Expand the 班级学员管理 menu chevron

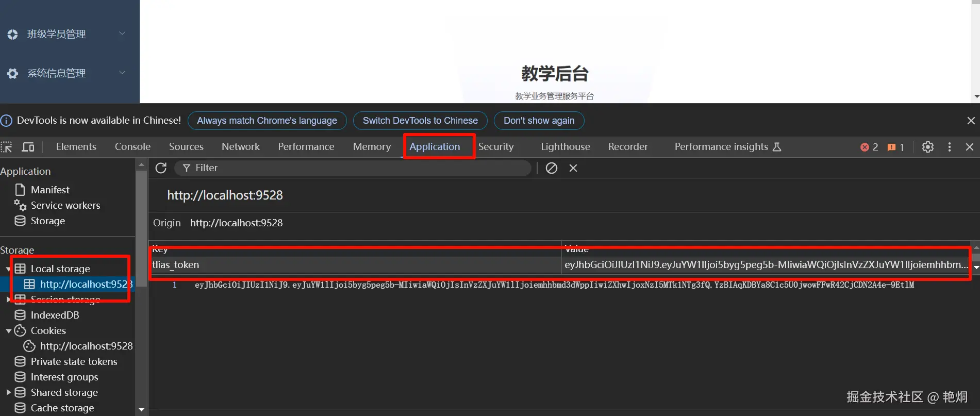(122, 34)
